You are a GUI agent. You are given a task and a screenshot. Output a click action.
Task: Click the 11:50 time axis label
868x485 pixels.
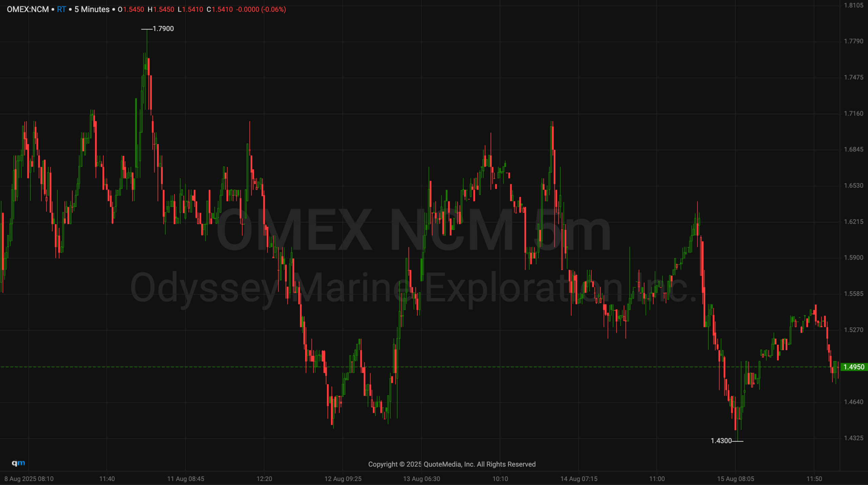click(814, 479)
